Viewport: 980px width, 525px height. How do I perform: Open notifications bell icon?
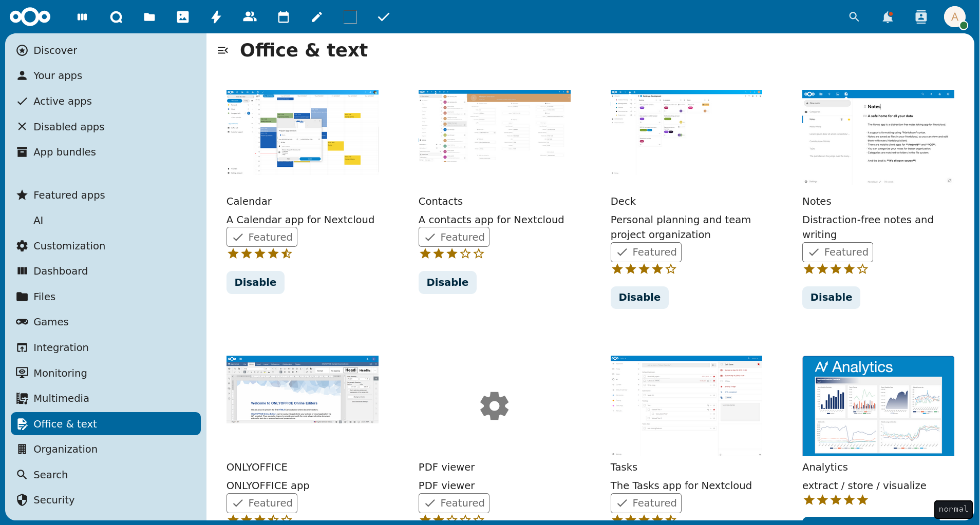(888, 17)
